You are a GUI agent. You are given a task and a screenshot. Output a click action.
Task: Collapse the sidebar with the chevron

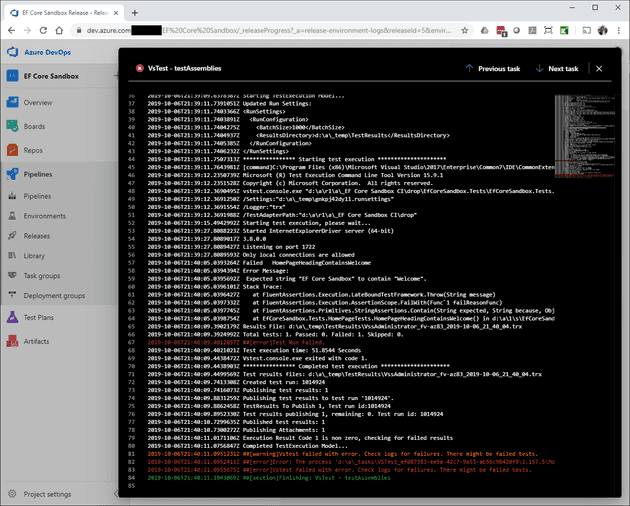[116, 494]
